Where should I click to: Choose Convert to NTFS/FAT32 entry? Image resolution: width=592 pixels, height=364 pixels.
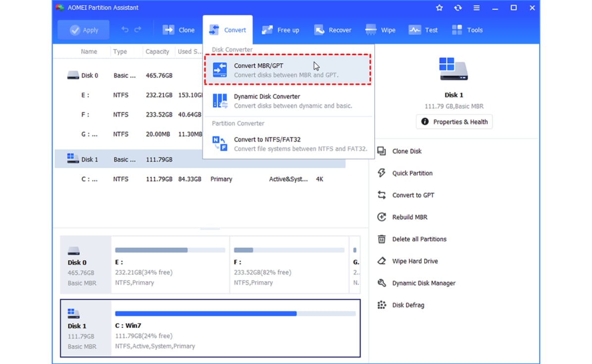pos(288,144)
